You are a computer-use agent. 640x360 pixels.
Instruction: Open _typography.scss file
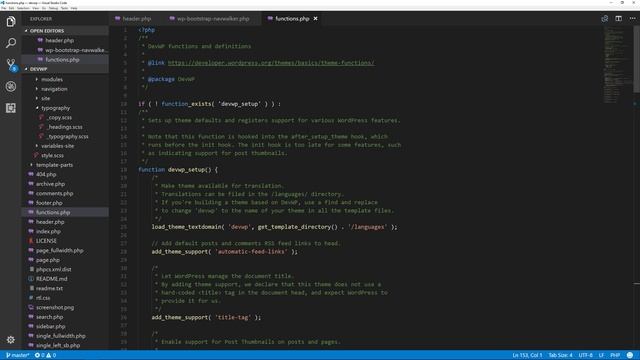coord(67,136)
